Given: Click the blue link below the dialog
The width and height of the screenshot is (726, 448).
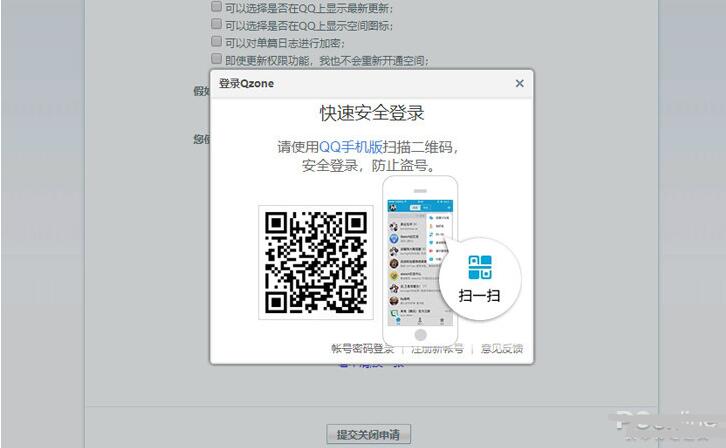Looking at the screenshot, I should 371,363.
